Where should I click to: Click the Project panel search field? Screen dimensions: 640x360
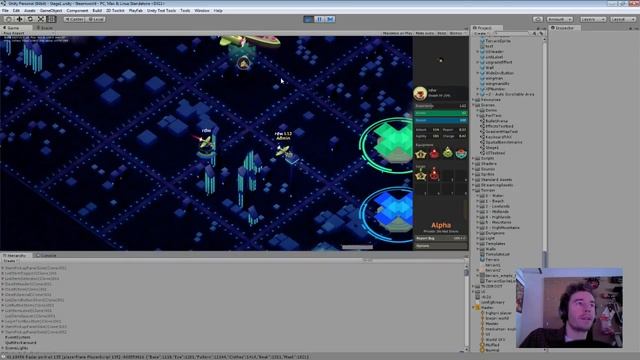coord(511,33)
